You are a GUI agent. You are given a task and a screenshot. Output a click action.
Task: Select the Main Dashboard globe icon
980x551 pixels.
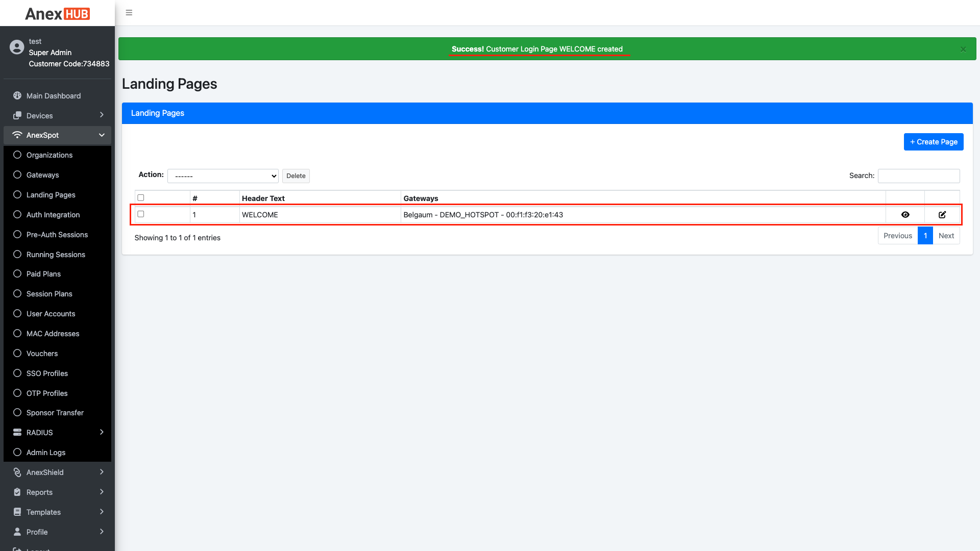(17, 95)
